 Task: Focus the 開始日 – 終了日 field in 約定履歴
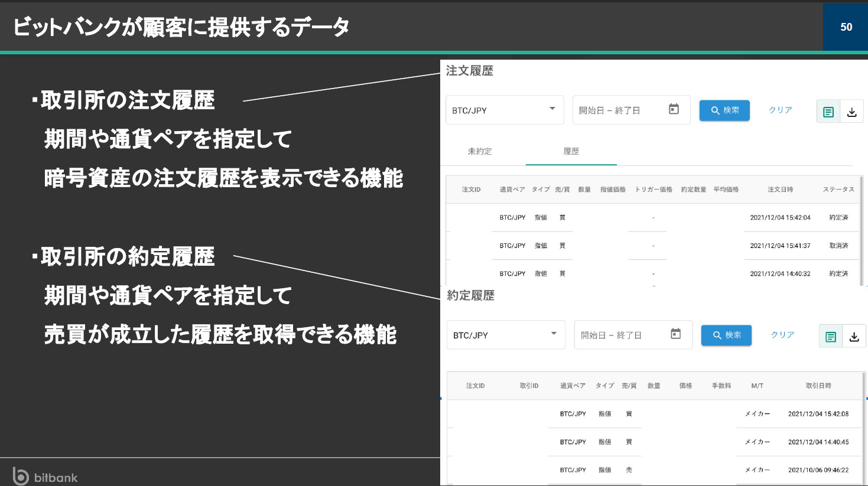click(x=633, y=335)
